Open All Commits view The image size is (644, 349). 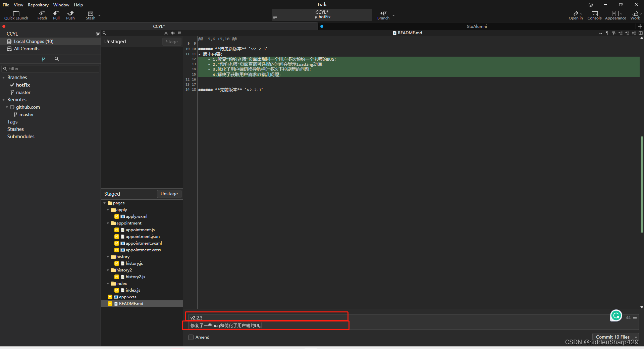50,49
